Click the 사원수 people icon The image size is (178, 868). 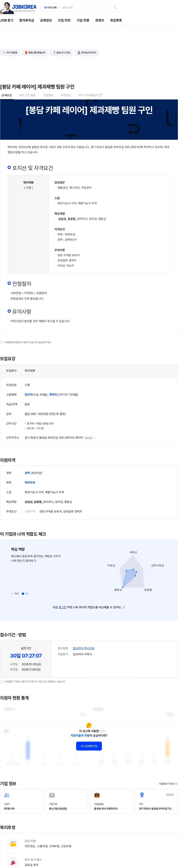click(x=7, y=795)
